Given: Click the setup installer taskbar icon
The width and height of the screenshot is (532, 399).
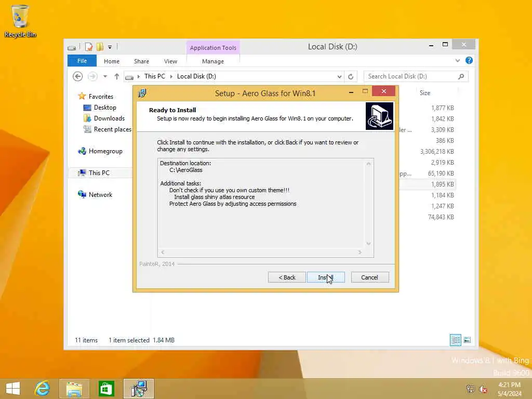Looking at the screenshot, I should click(139, 389).
